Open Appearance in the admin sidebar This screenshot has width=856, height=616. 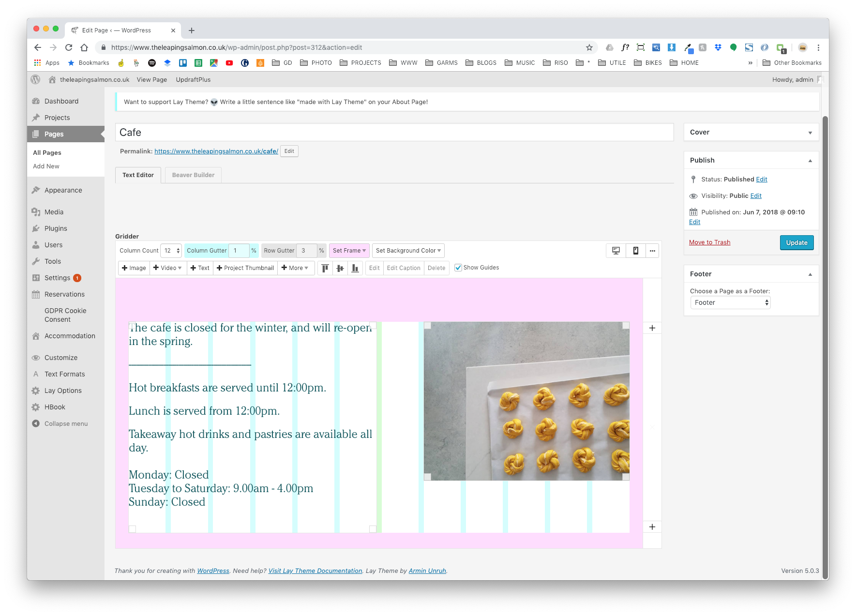click(63, 190)
